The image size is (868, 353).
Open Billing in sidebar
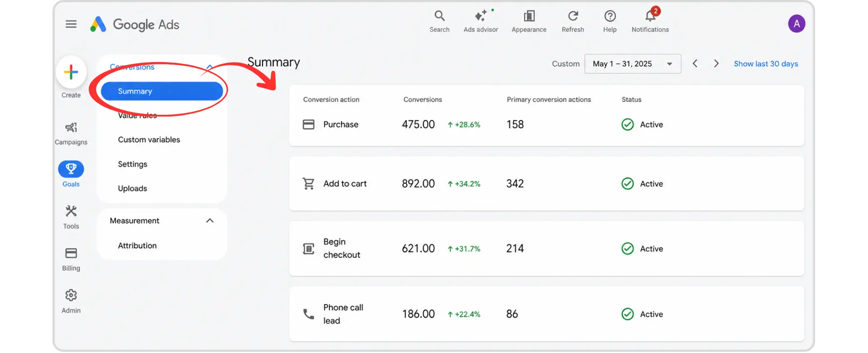(71, 259)
